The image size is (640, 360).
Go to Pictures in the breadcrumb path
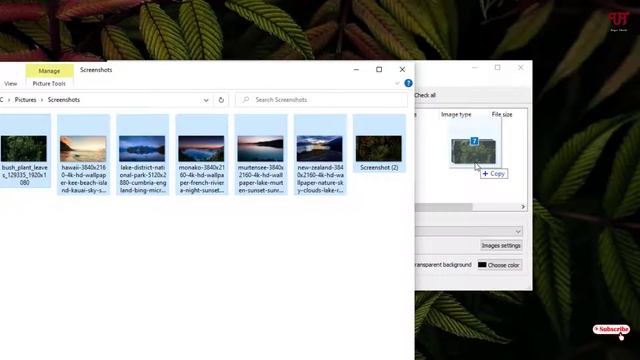pos(25,100)
